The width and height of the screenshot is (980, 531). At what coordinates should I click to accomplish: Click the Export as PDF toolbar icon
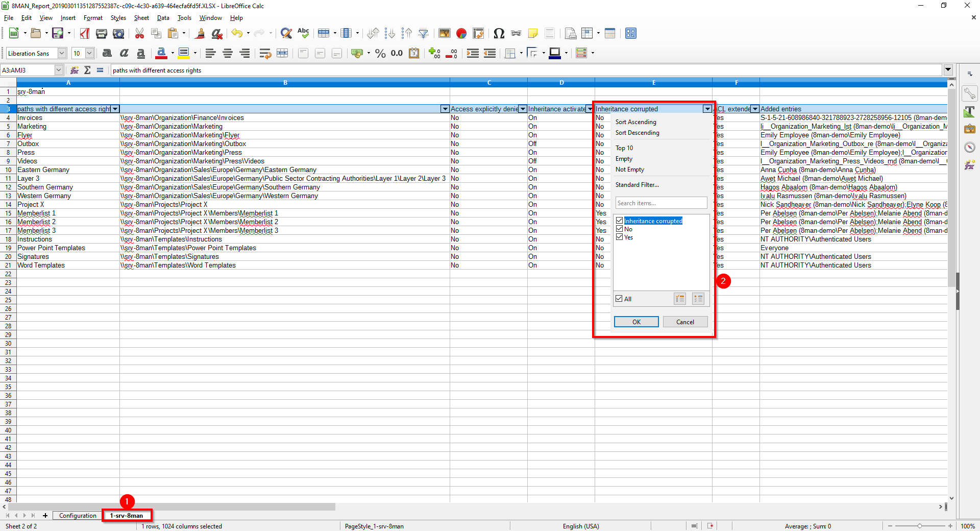click(x=85, y=34)
